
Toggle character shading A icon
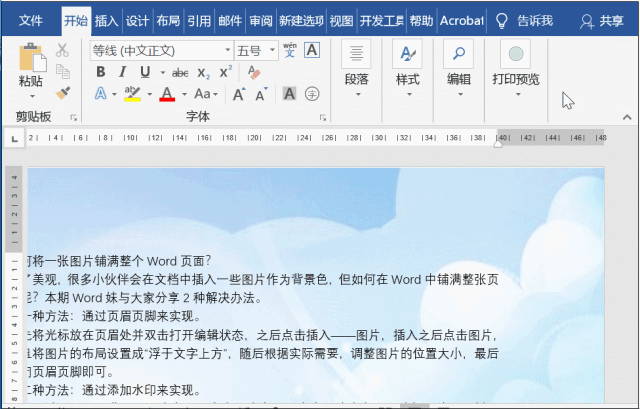289,94
